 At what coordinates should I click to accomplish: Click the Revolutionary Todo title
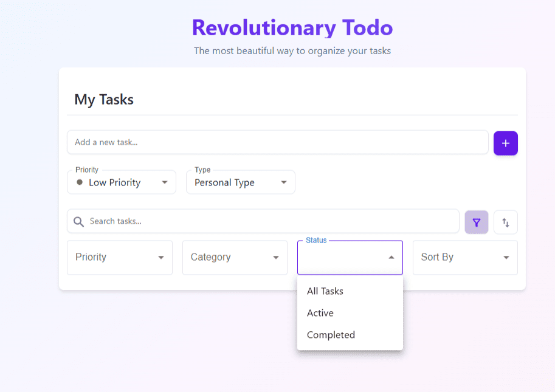(292, 27)
